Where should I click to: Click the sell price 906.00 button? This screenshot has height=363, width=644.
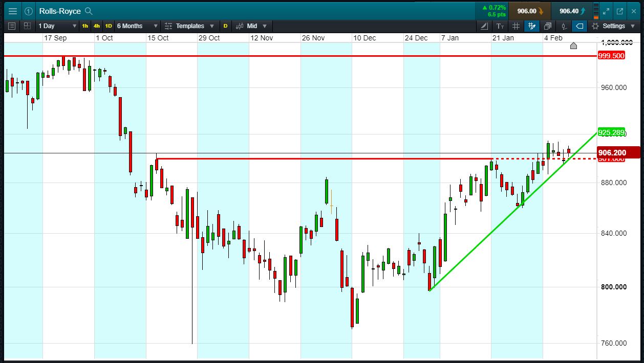[x=530, y=11]
